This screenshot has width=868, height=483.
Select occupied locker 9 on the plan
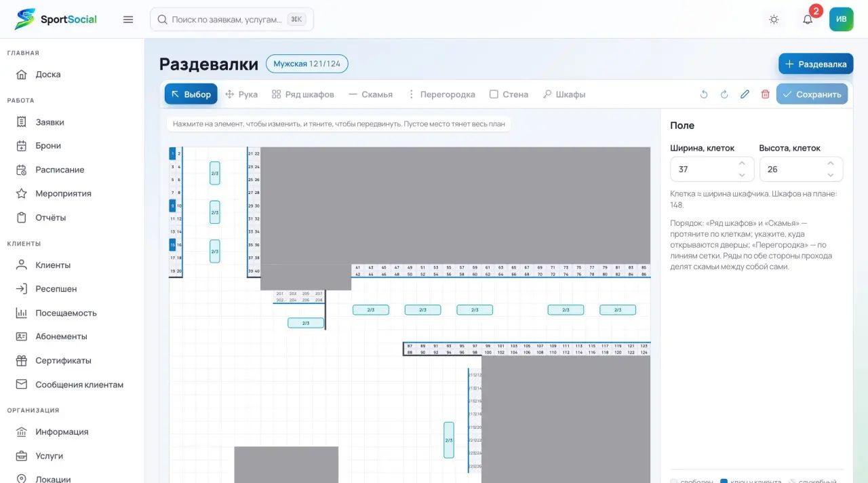(172, 206)
